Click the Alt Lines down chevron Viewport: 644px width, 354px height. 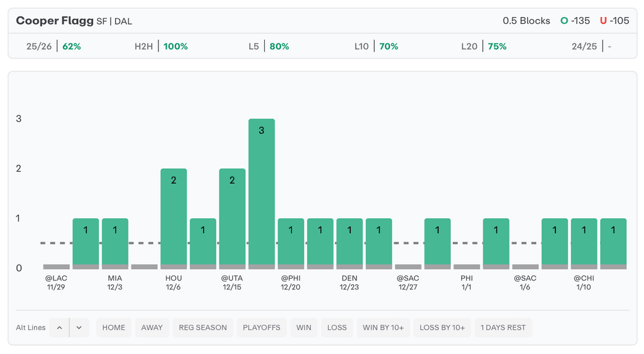pyautogui.click(x=79, y=328)
